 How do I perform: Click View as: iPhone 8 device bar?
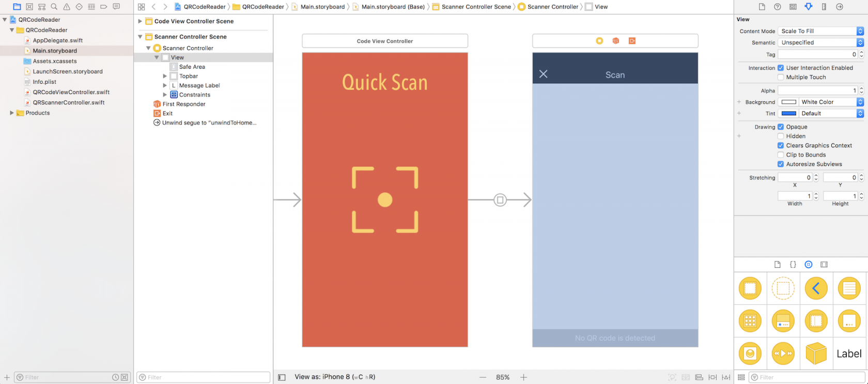point(335,377)
